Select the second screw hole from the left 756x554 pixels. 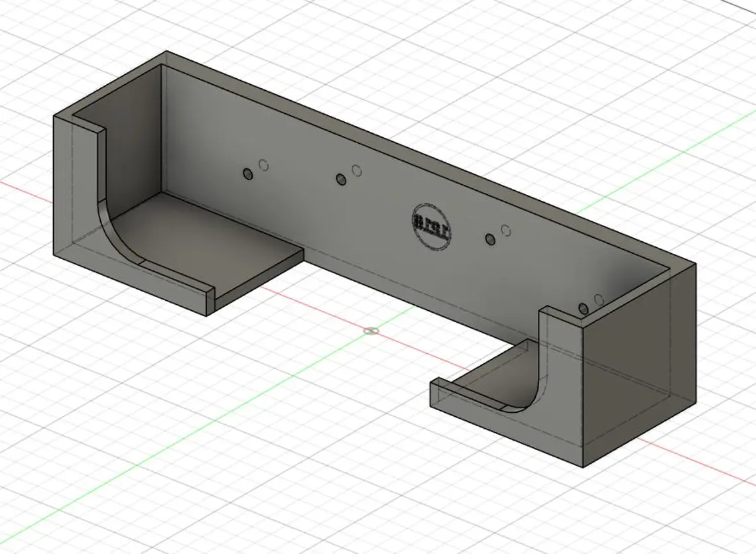coord(342,178)
